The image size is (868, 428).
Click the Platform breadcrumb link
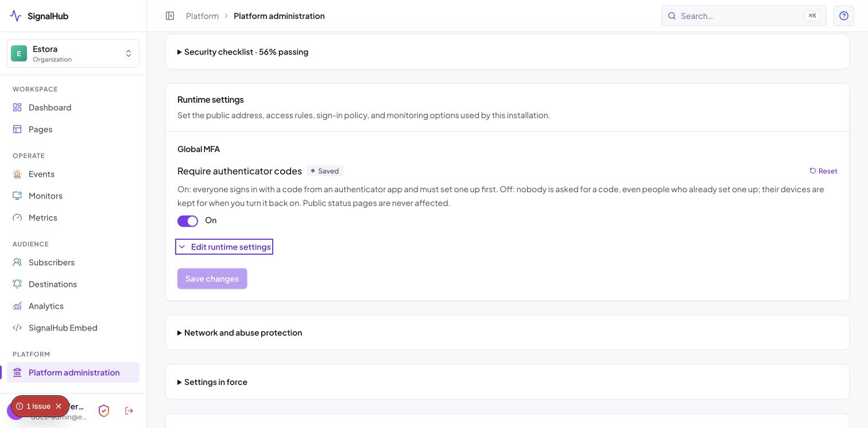pos(202,16)
